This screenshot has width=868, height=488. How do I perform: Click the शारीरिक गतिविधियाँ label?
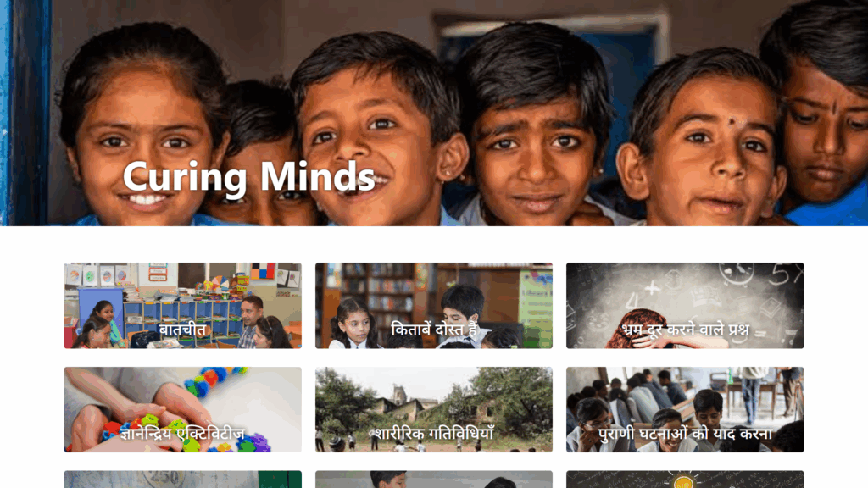tap(434, 434)
